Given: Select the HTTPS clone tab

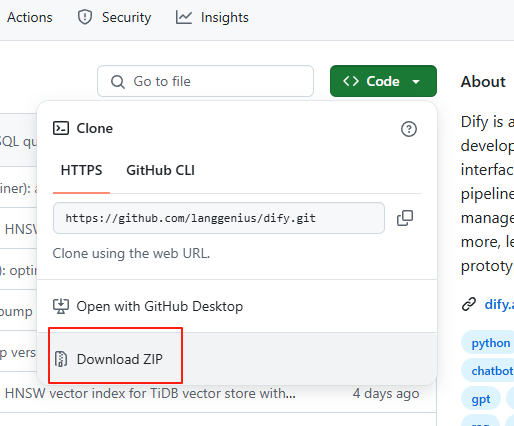Looking at the screenshot, I should click(81, 170).
